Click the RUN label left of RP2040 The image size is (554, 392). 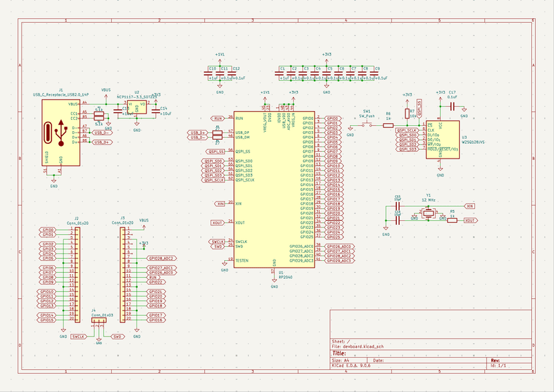(217, 118)
